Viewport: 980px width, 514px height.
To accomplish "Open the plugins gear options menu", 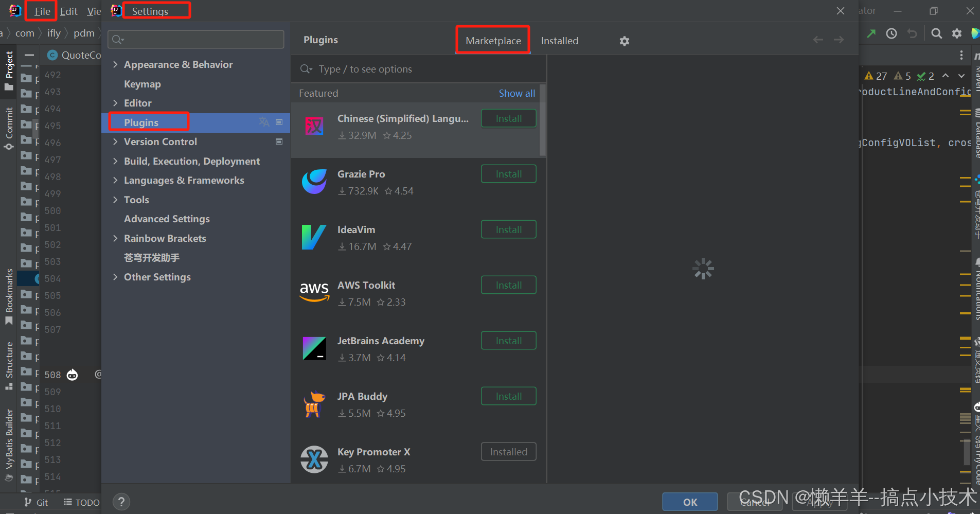I will point(625,41).
